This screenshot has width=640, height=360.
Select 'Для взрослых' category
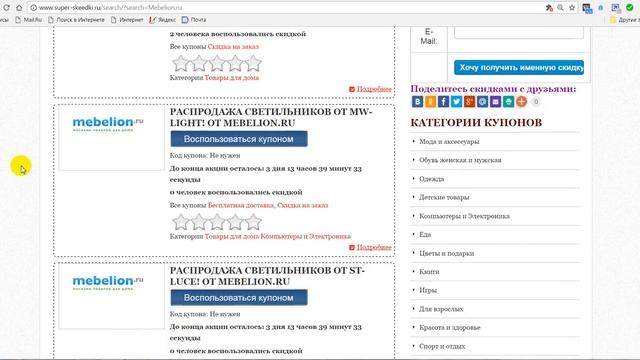441,309
